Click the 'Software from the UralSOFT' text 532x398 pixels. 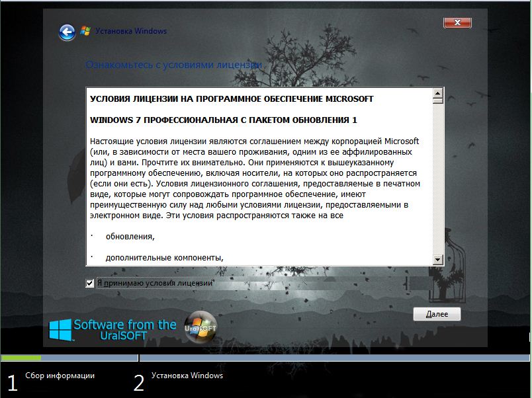[x=125, y=330]
